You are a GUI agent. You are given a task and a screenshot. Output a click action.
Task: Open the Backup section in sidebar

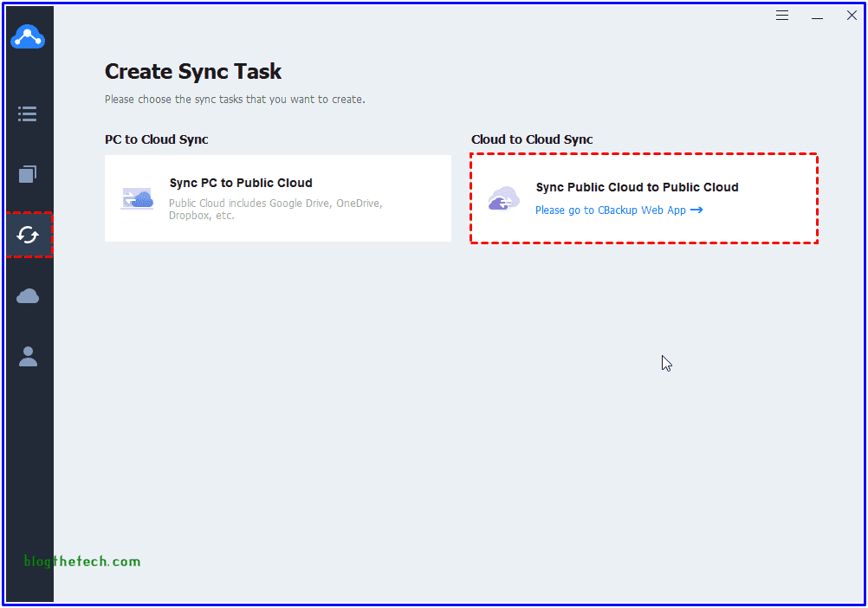click(28, 174)
